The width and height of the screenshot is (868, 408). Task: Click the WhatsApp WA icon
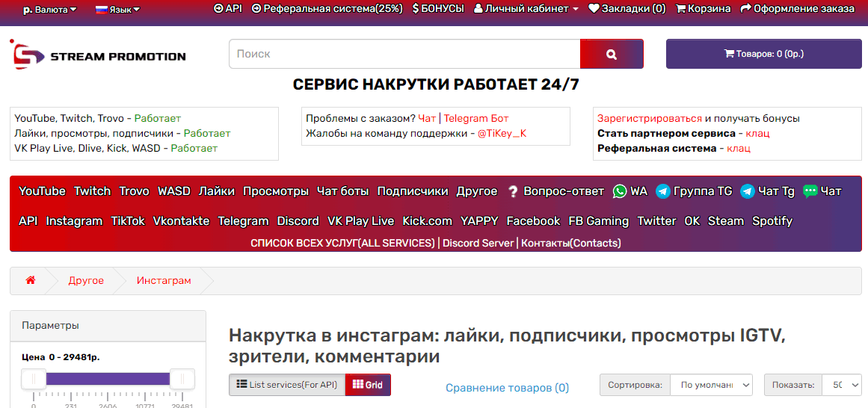click(620, 191)
